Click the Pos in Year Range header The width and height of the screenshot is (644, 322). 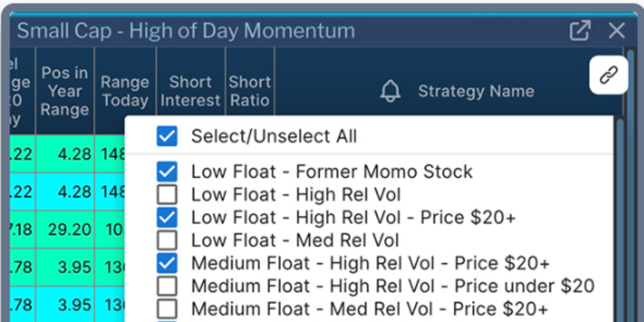tap(65, 91)
